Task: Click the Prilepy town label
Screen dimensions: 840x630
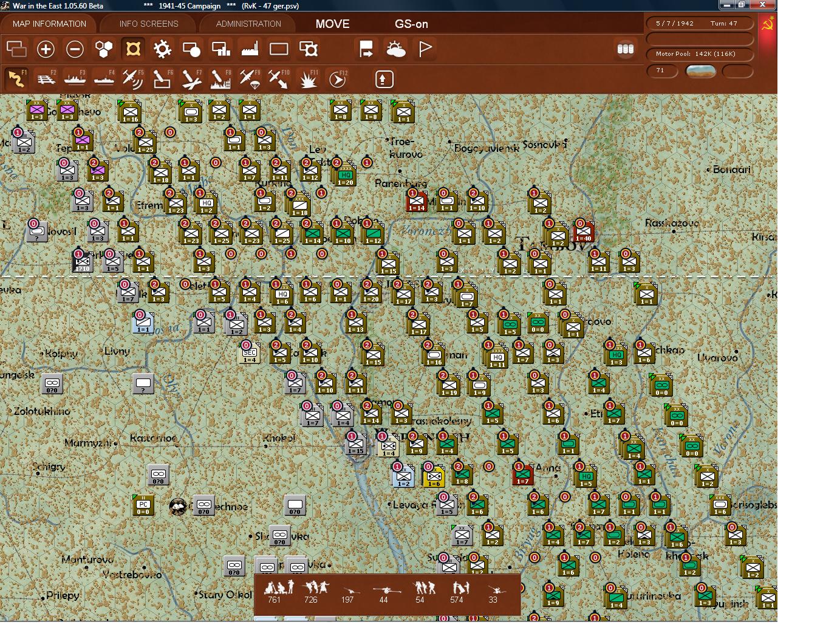Action: (x=63, y=595)
